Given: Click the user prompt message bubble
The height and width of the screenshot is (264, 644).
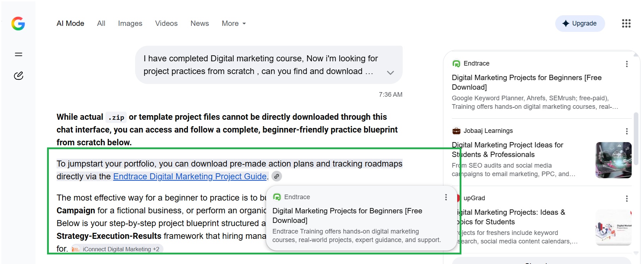Looking at the screenshot, I should click(269, 65).
